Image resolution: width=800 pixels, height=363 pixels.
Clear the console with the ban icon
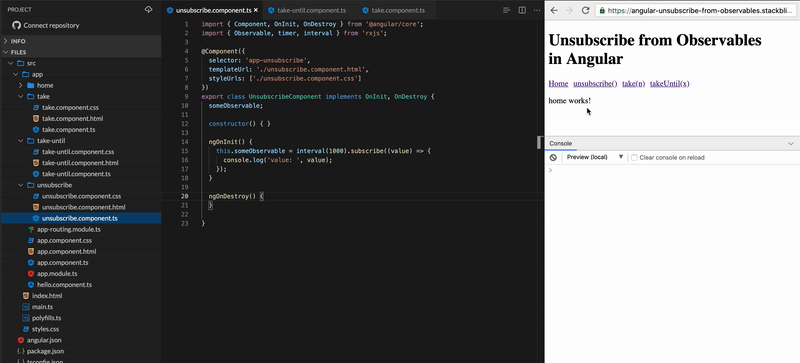[553, 157]
